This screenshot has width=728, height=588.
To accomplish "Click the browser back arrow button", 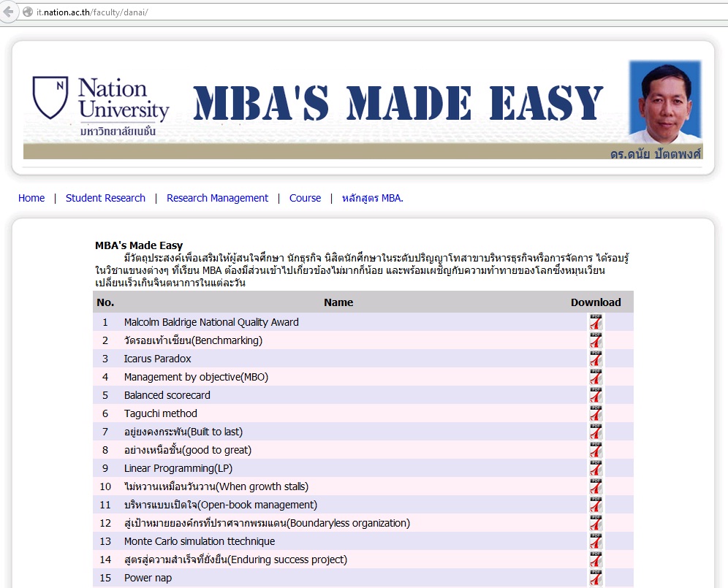I will pos(8,12).
